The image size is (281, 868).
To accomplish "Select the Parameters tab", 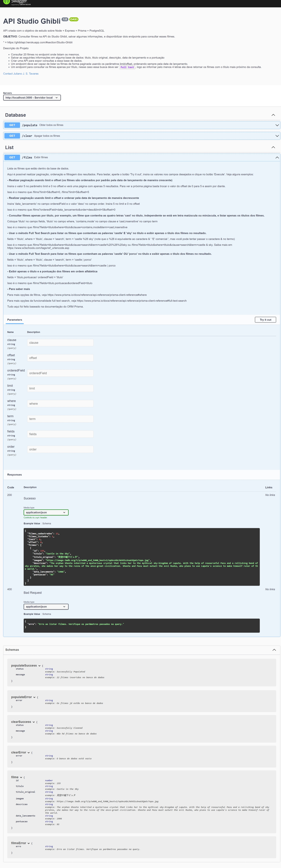I will click(x=15, y=320).
